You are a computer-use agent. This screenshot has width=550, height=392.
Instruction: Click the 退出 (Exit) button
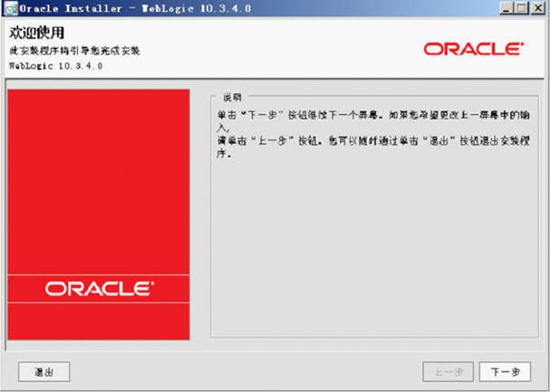44,372
